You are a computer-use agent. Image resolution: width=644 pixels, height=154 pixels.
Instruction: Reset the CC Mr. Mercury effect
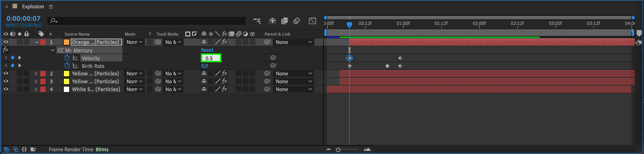tap(207, 50)
